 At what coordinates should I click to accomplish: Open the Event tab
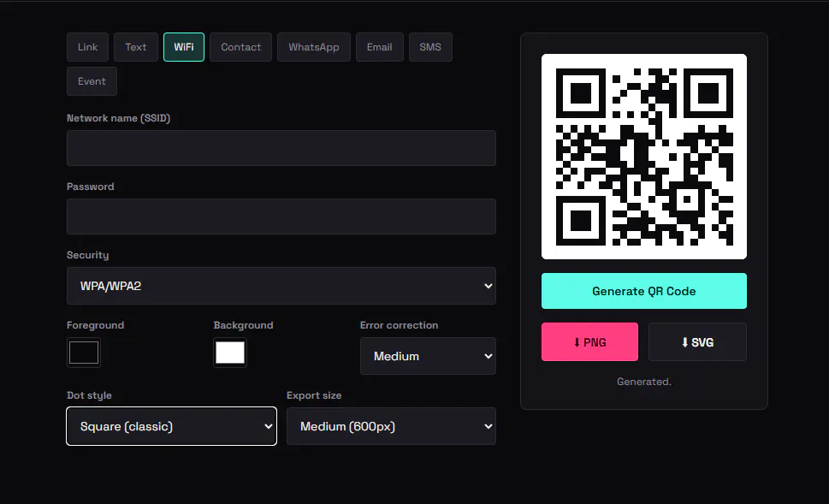[92, 81]
